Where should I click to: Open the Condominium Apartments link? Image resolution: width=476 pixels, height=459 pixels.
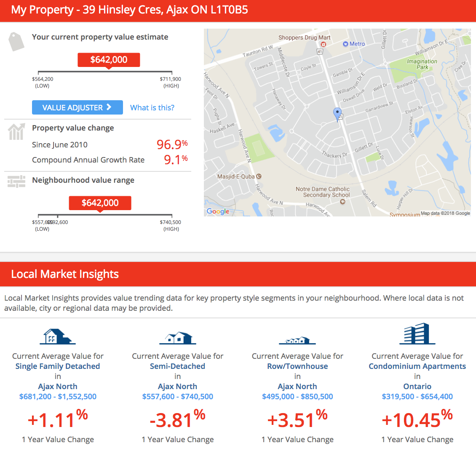pos(417,366)
